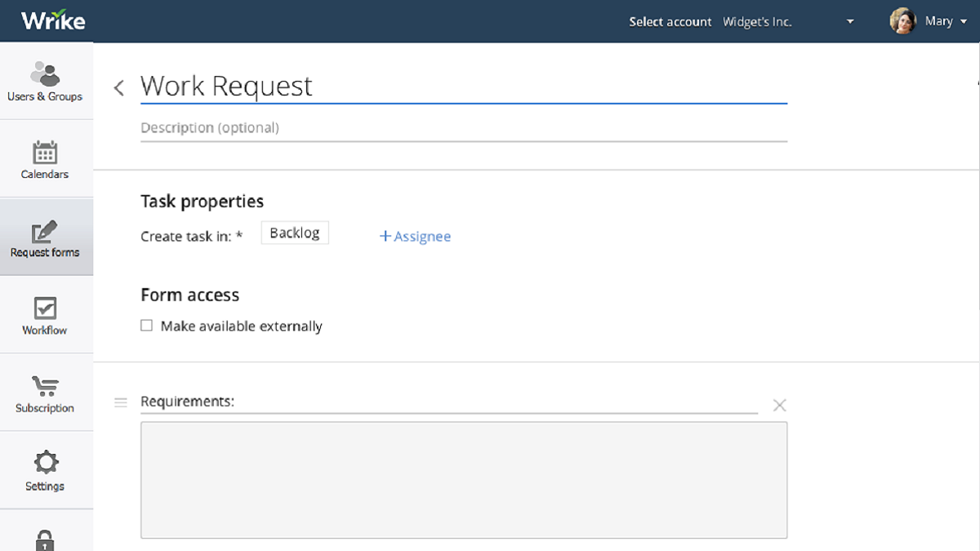Open Mary's user menu dropdown
980x551 pixels.
pos(962,22)
